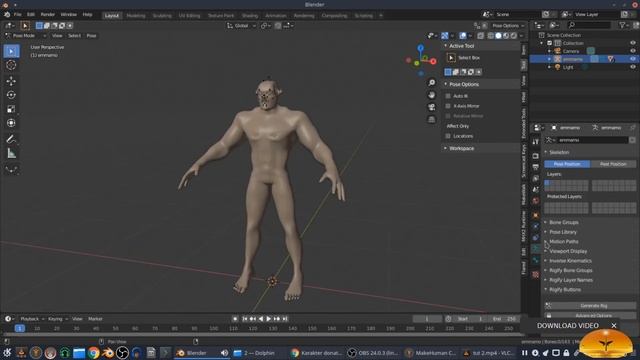Click the outliner filter funnel icon
Viewport: 640px width, 360px height.
[622, 25]
